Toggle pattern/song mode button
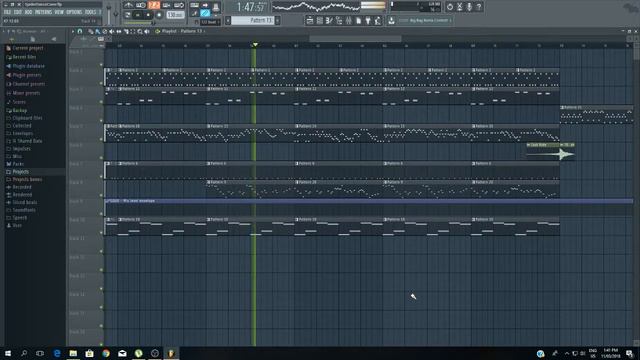The image size is (640, 360). (128, 15)
